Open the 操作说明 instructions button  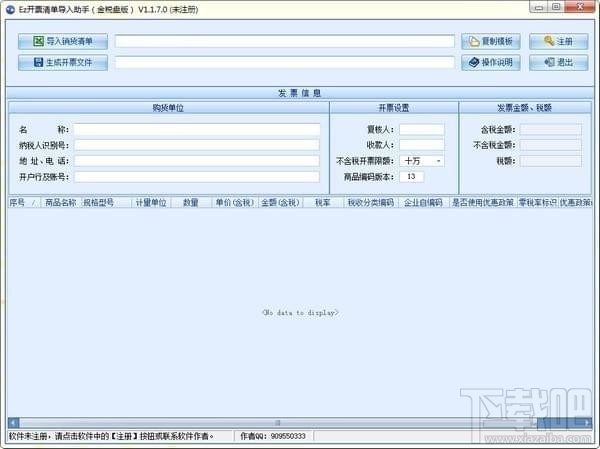(x=491, y=62)
